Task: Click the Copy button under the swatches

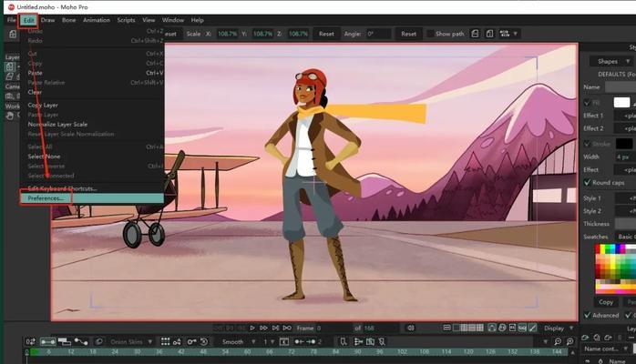Action: pos(606,302)
